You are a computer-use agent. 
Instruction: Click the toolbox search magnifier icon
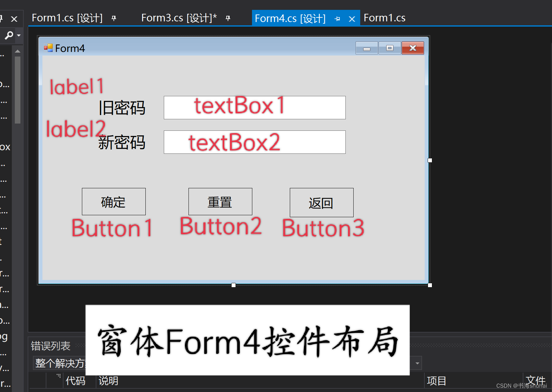pos(9,35)
